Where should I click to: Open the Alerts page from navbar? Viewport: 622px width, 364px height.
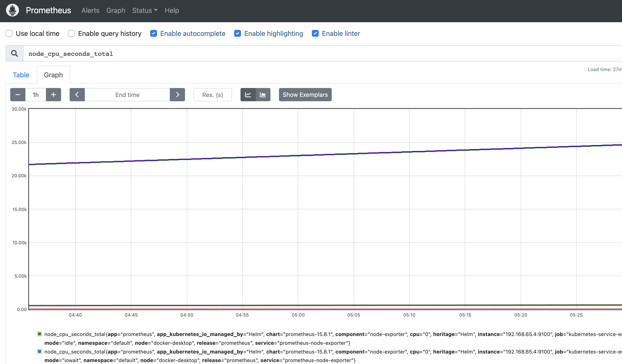tap(90, 10)
